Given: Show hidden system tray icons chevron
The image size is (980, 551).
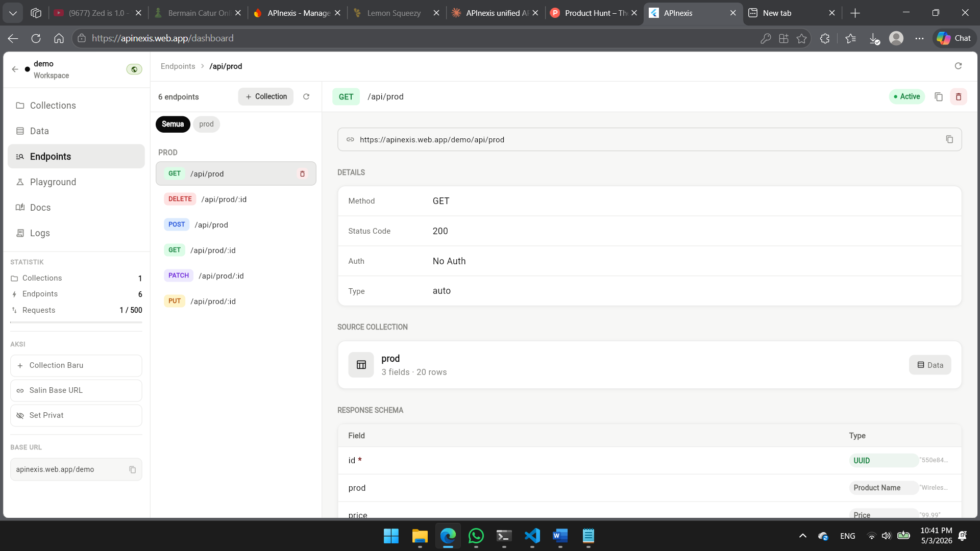Looking at the screenshot, I should coord(802,536).
